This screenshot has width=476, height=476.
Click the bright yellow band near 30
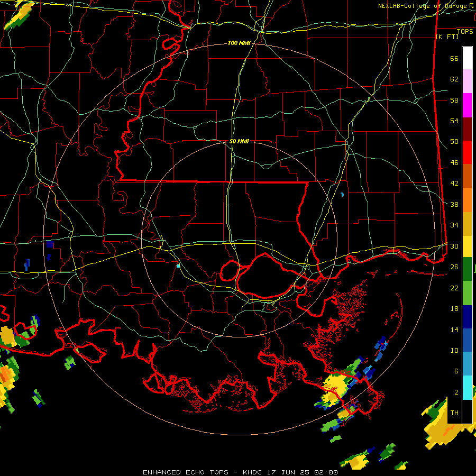(x=467, y=246)
